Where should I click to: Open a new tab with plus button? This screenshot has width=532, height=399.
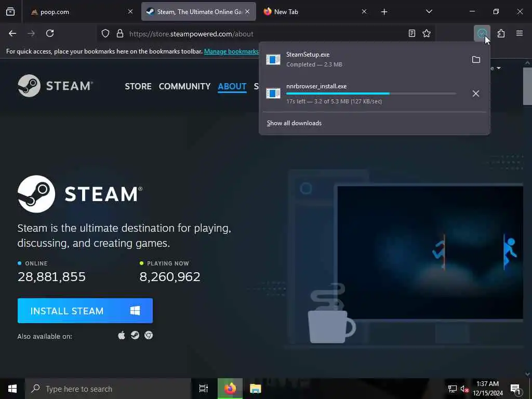[384, 12]
